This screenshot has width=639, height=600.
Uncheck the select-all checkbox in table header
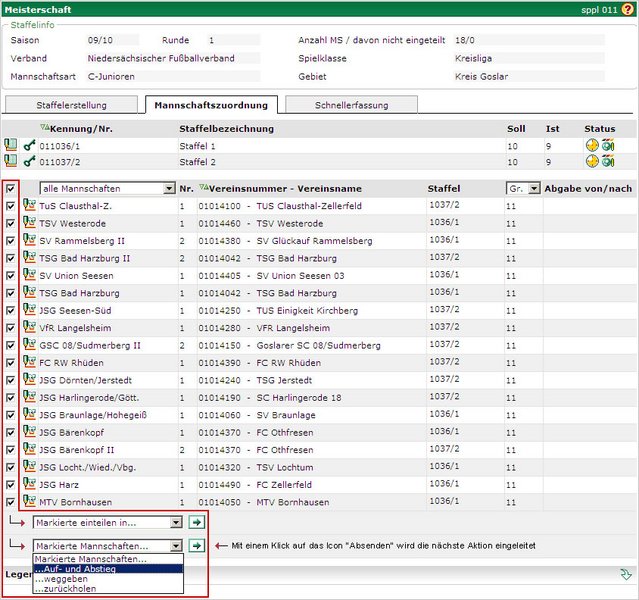coord(11,188)
